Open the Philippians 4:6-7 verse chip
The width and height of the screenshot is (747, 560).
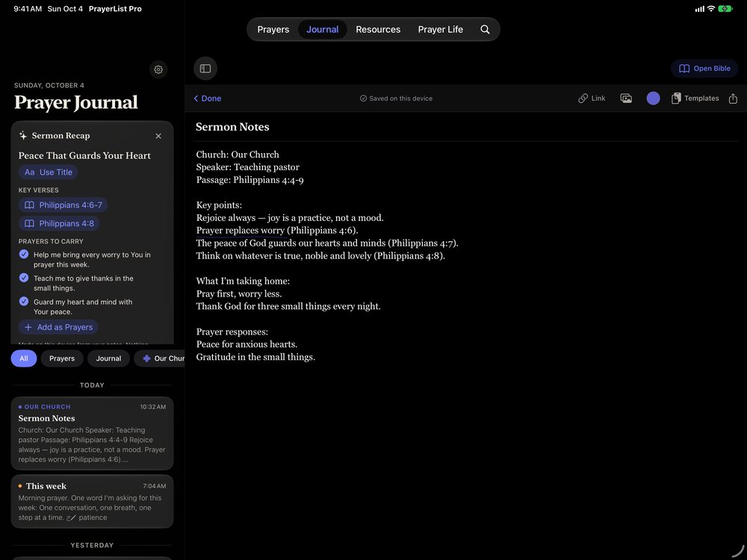63,205
